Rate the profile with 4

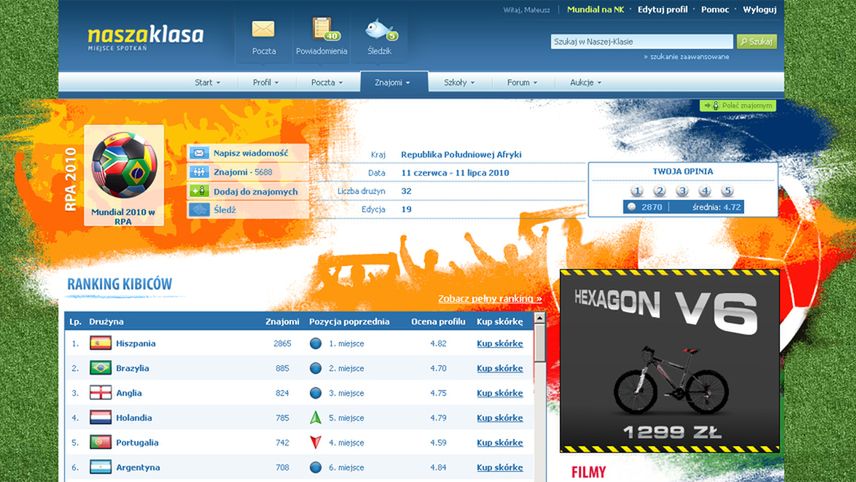point(704,191)
